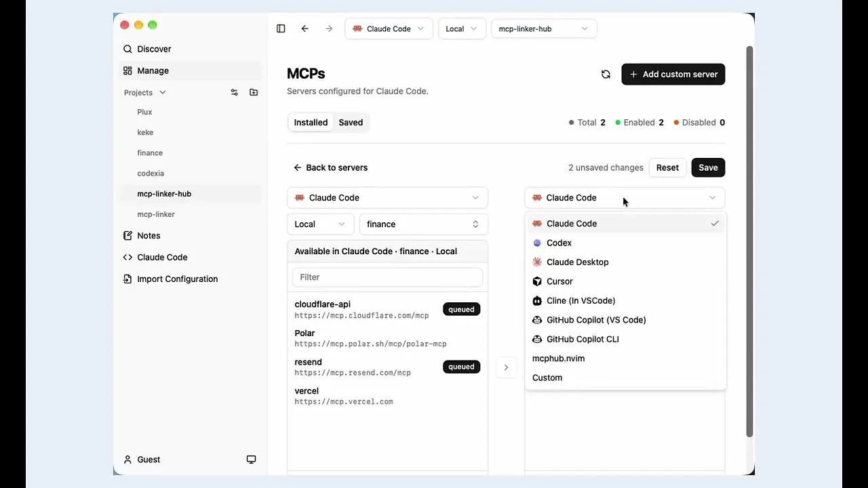868x488 pixels.
Task: Go back with the left arrow
Action: (x=305, y=28)
